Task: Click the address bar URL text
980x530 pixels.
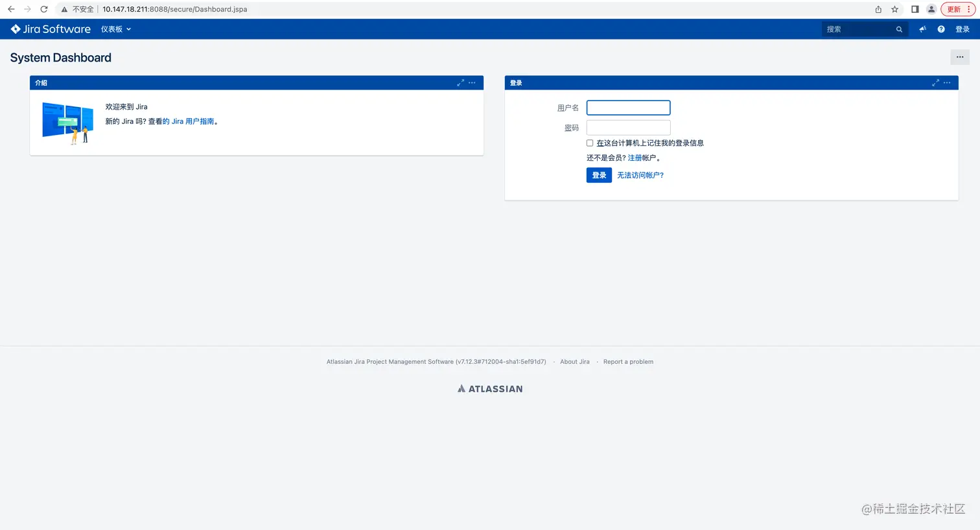Action: 174,9
